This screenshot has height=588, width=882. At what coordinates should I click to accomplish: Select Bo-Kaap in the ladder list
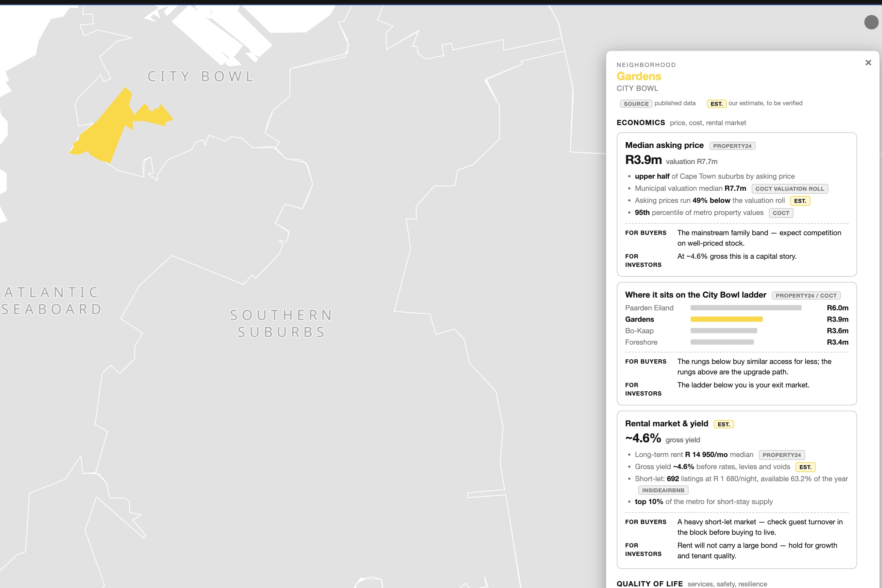pos(639,331)
